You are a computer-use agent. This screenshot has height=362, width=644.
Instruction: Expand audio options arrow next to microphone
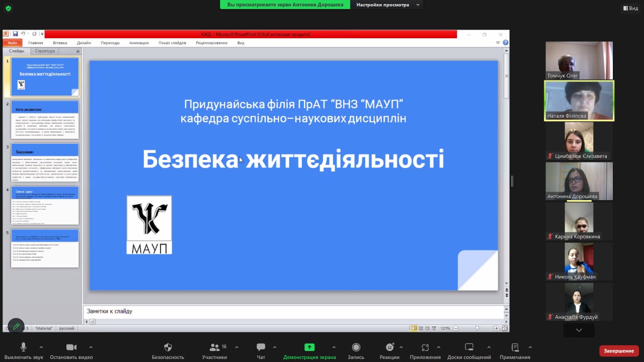click(x=41, y=347)
